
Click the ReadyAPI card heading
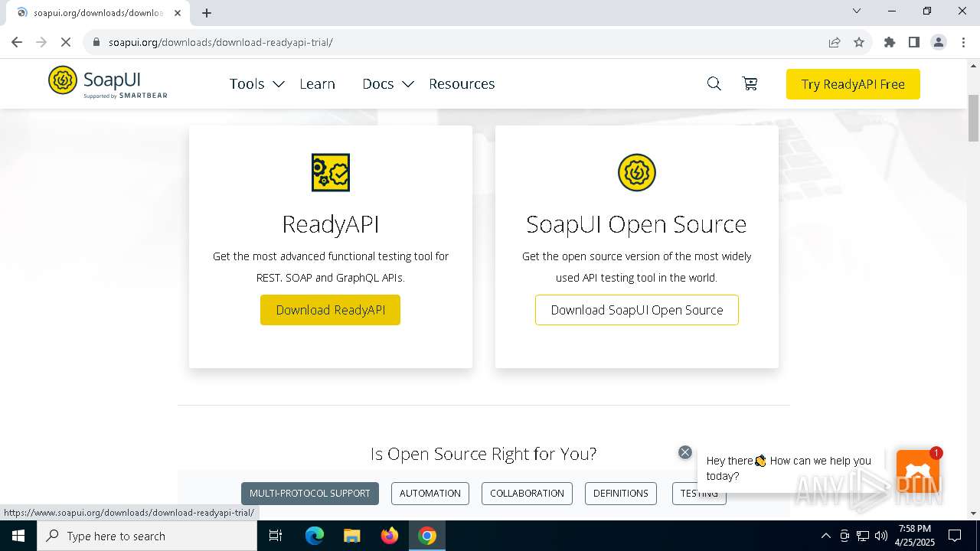[331, 224]
